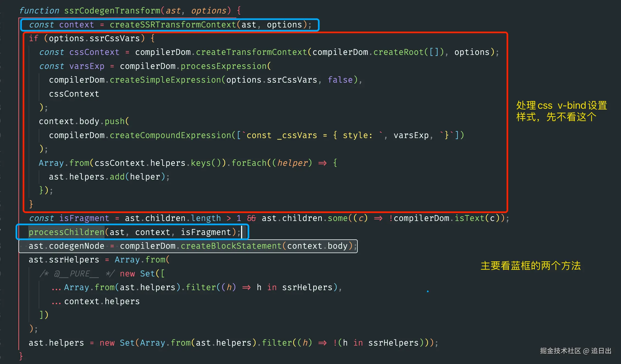Click the cssContext variable declaration
This screenshot has height=364, width=621.
point(94,52)
